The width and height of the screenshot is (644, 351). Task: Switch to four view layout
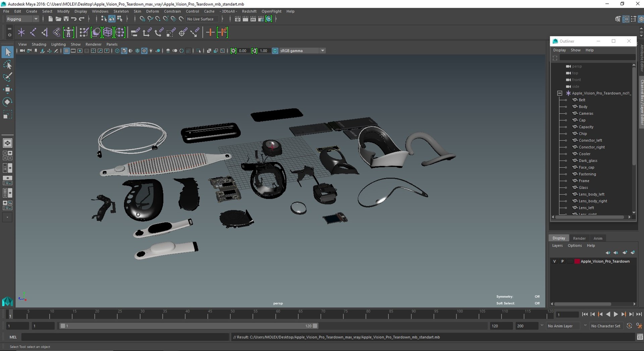pyautogui.click(x=7, y=156)
